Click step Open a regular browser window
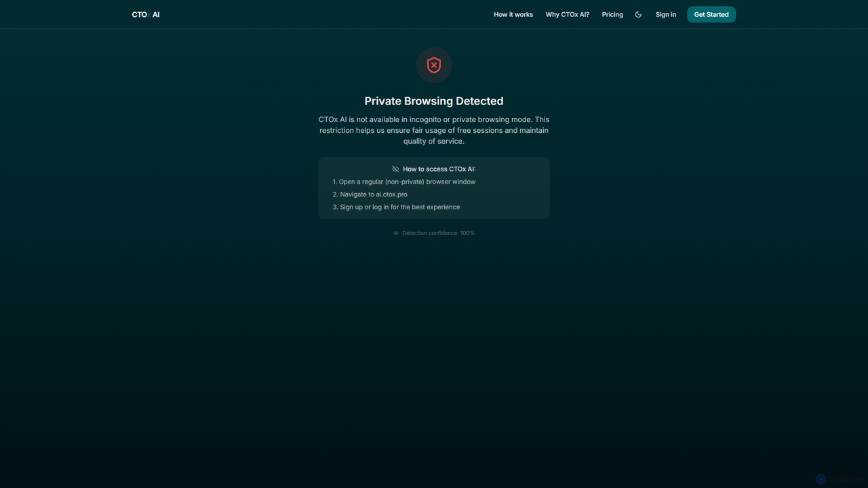Image resolution: width=868 pixels, height=488 pixels. 404,182
